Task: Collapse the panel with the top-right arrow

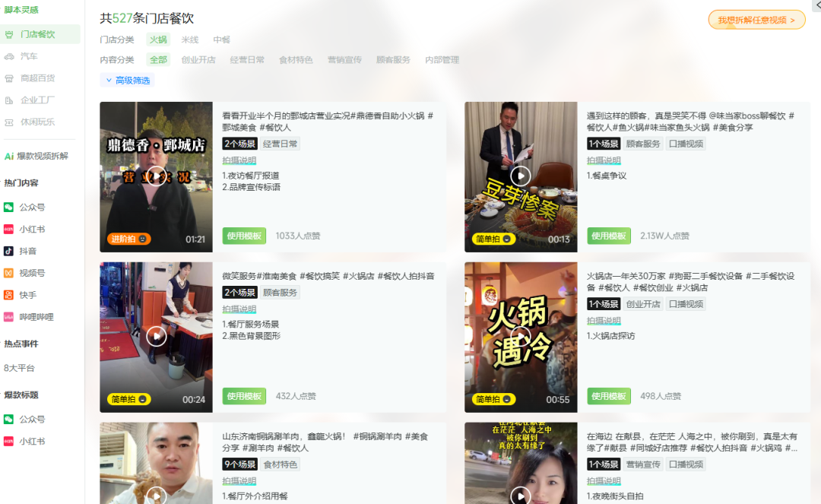Action: 818,5
